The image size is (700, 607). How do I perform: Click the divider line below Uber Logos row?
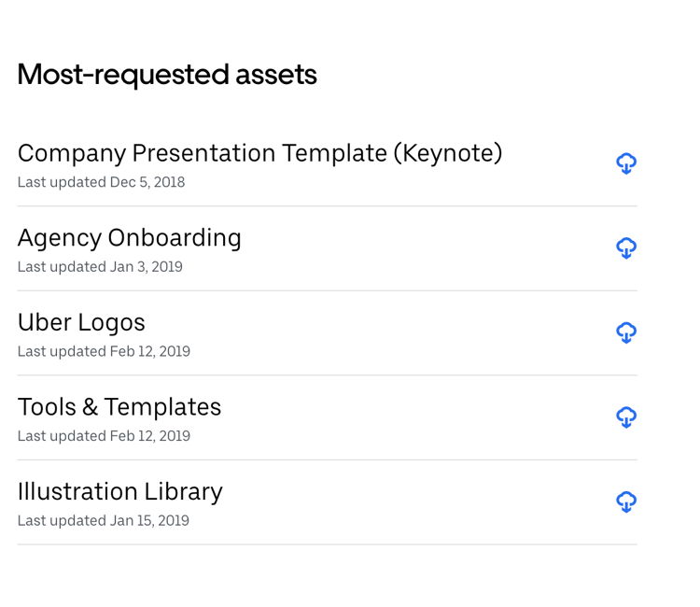pos(327,375)
